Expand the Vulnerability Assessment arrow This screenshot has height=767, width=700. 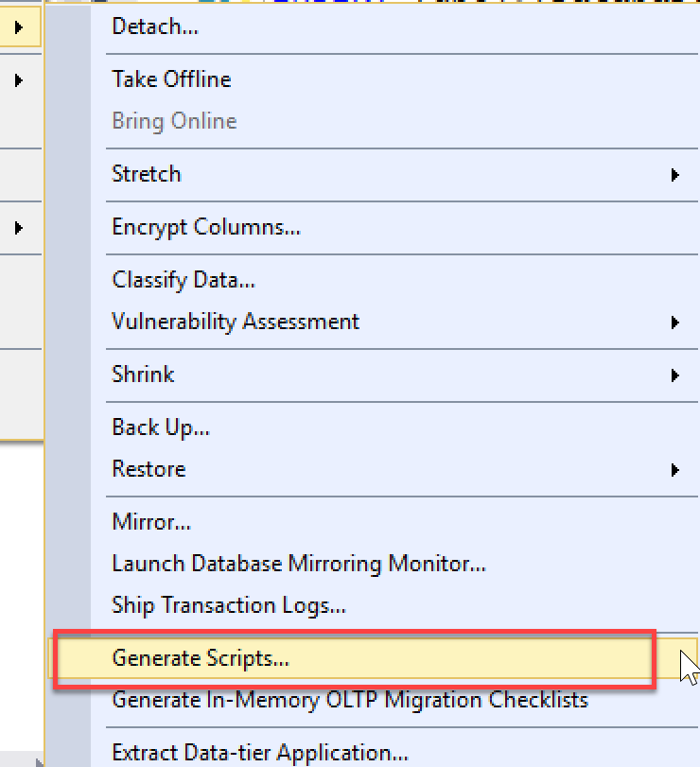pos(675,322)
